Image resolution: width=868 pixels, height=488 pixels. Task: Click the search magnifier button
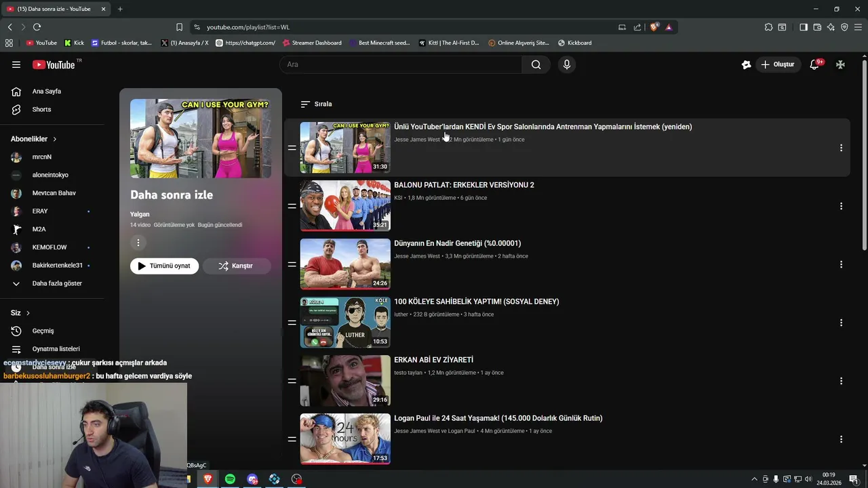tap(536, 64)
